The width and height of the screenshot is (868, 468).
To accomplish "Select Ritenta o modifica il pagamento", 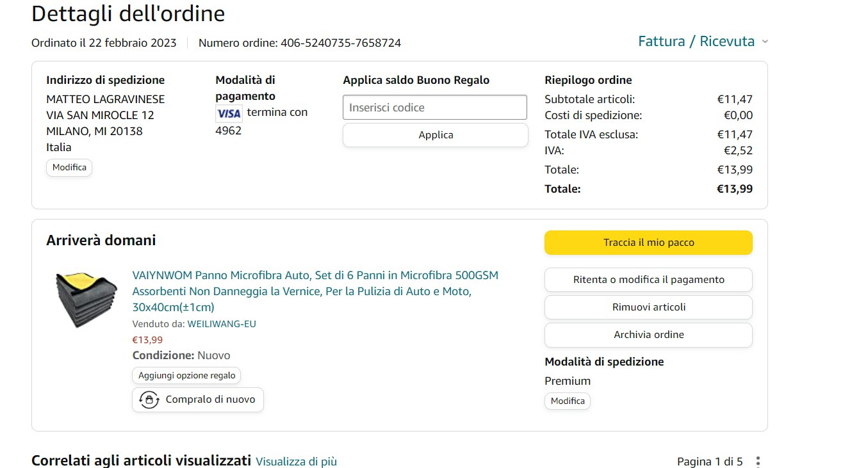I will (x=648, y=280).
